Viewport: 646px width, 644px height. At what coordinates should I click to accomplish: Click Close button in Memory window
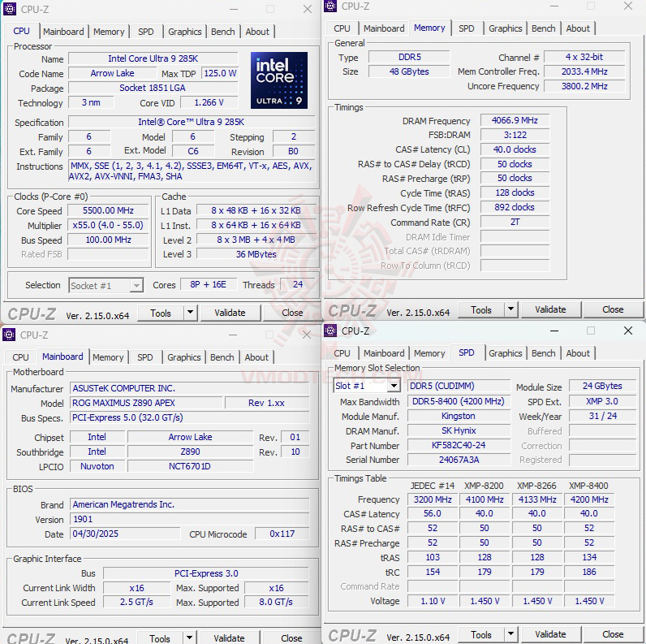click(613, 309)
